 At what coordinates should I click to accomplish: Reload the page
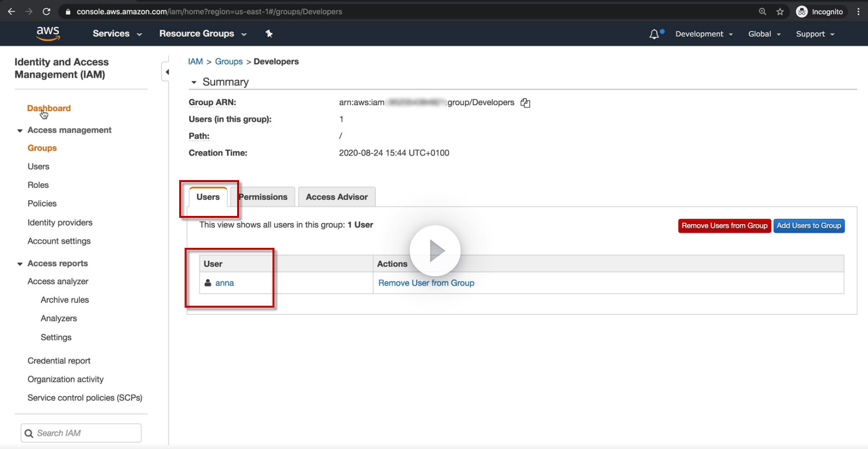pos(46,11)
